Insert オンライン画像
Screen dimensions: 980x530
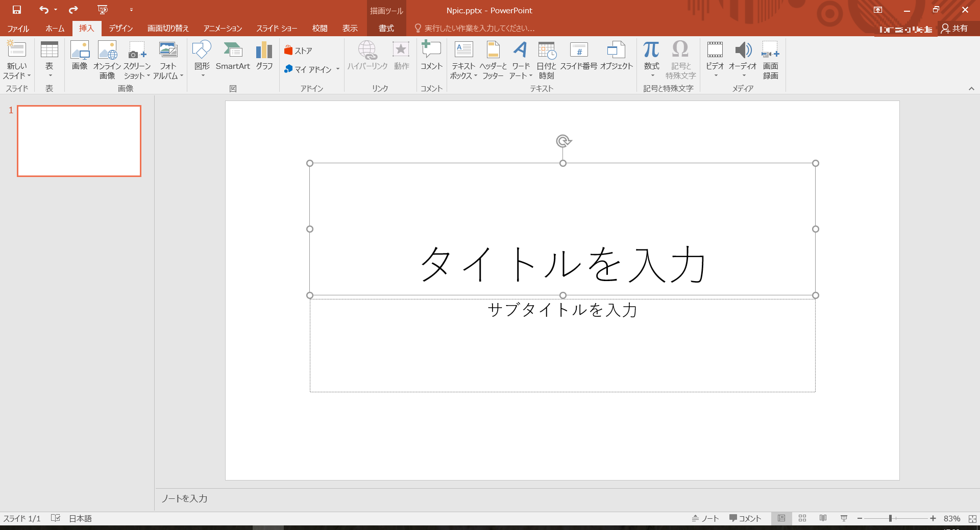click(107, 60)
